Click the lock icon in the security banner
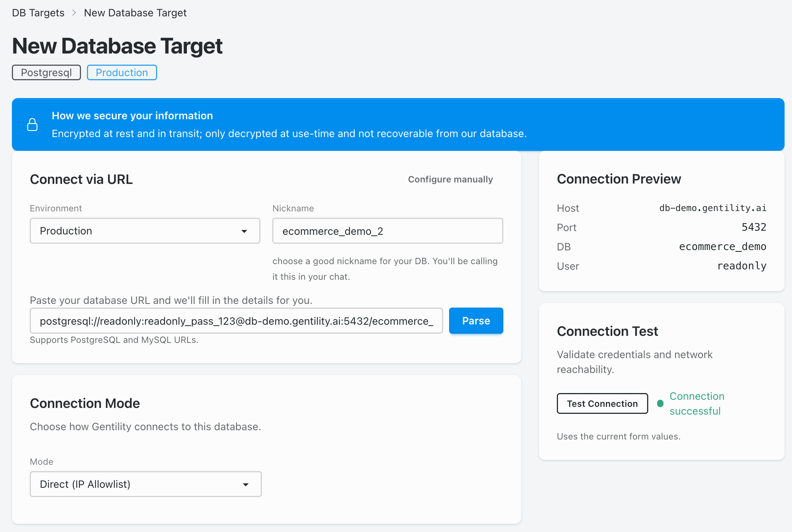792x532 pixels. point(33,125)
